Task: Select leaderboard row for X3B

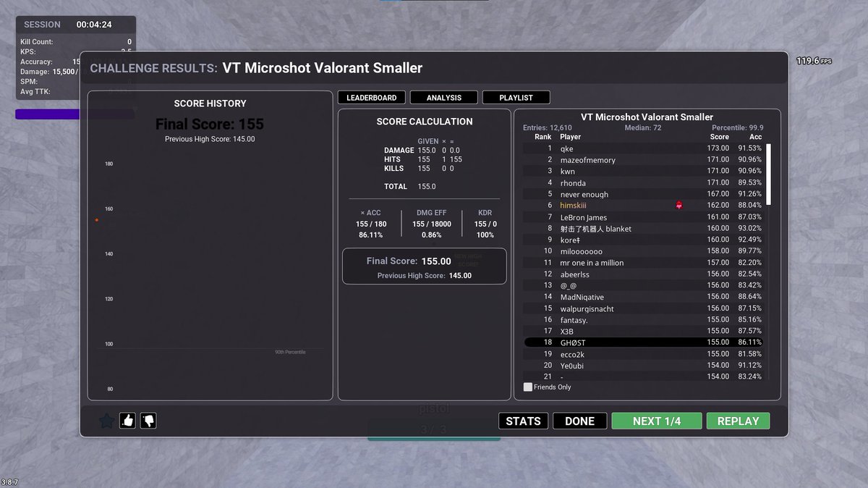Action: (644, 331)
